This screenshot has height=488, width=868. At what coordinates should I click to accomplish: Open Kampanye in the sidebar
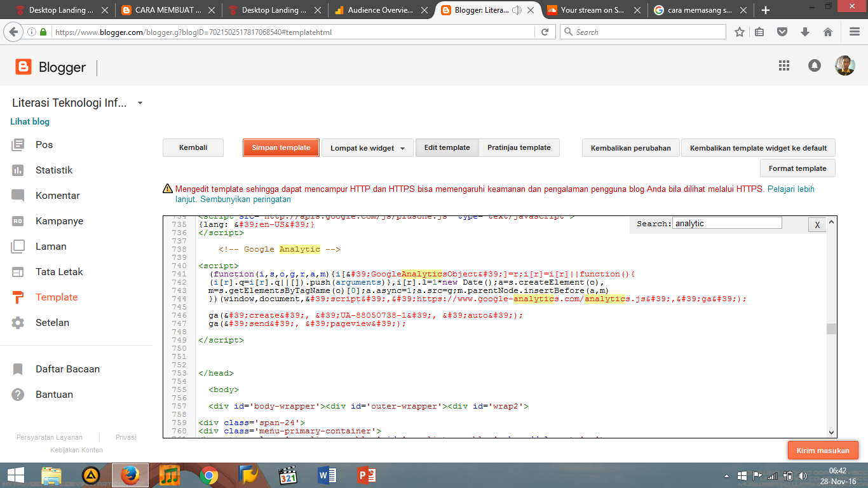coord(59,221)
